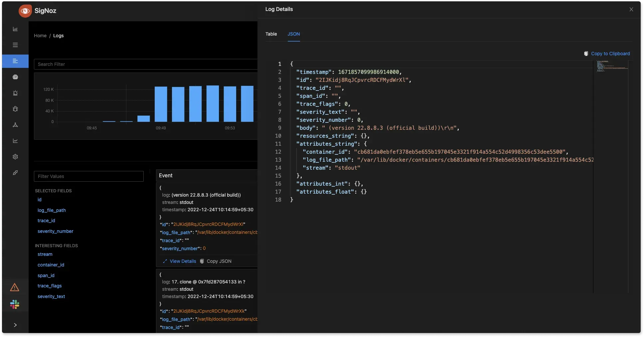Image resolution: width=644 pixels, height=337 pixels.
Task: Open the Usage Explorer line chart icon
Action: pyautogui.click(x=15, y=141)
